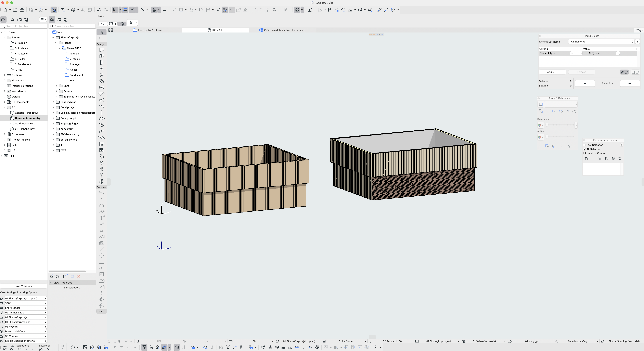The image size is (644, 351).
Task: Pick the Column tool in toolbox
Action: pyautogui.click(x=102, y=113)
